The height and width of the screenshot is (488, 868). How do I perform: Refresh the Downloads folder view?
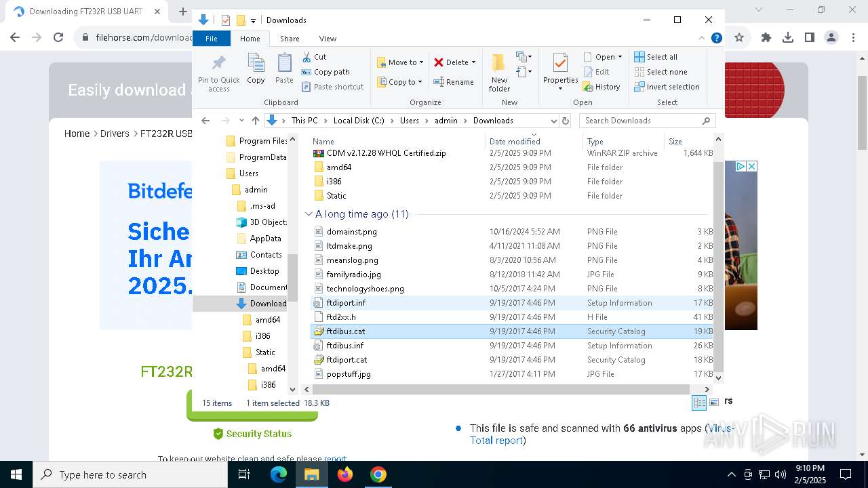(566, 121)
